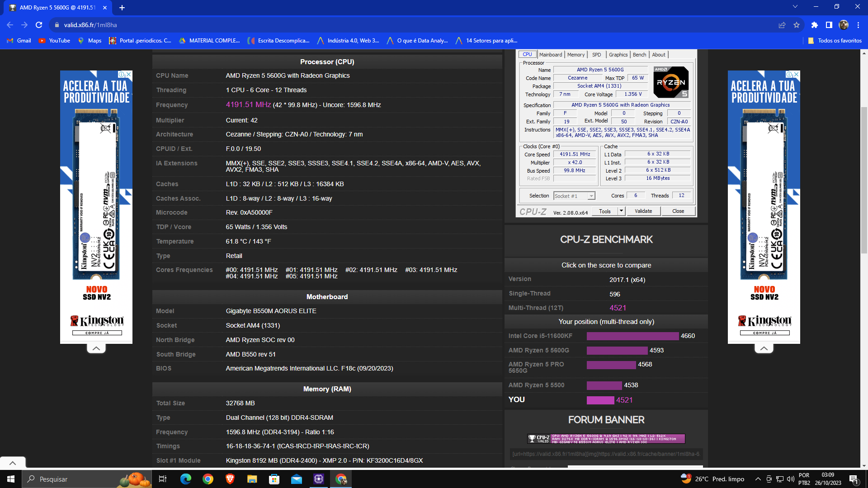Open the notification center icon
Screen dimensions: 868x488
pos(854,479)
